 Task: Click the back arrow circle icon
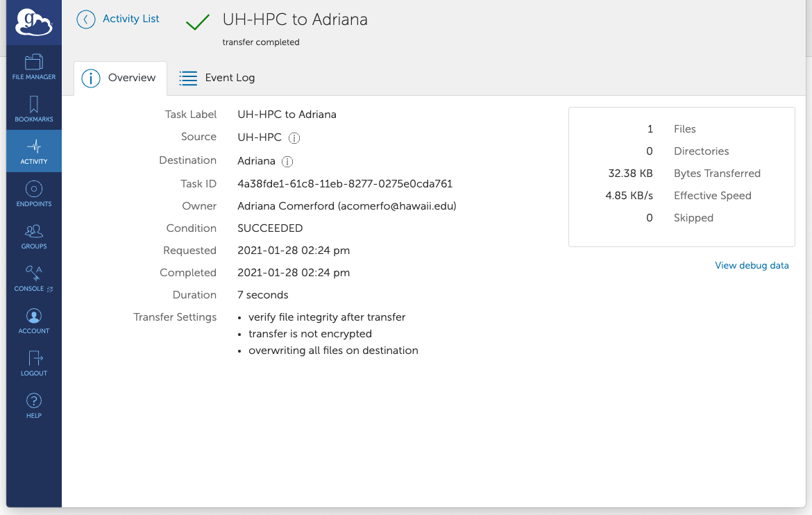click(x=86, y=19)
